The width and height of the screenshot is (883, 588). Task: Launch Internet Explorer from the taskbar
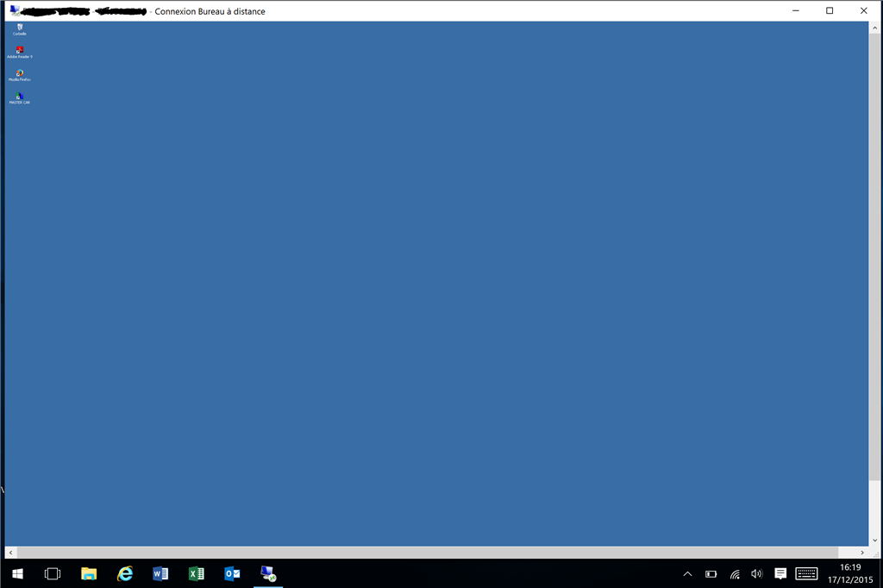[x=124, y=574]
